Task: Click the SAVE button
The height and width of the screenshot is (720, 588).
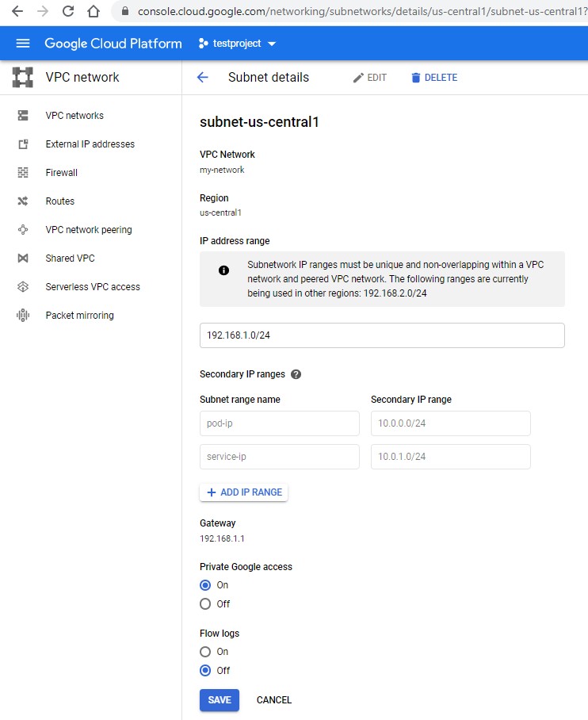Action: coord(220,700)
